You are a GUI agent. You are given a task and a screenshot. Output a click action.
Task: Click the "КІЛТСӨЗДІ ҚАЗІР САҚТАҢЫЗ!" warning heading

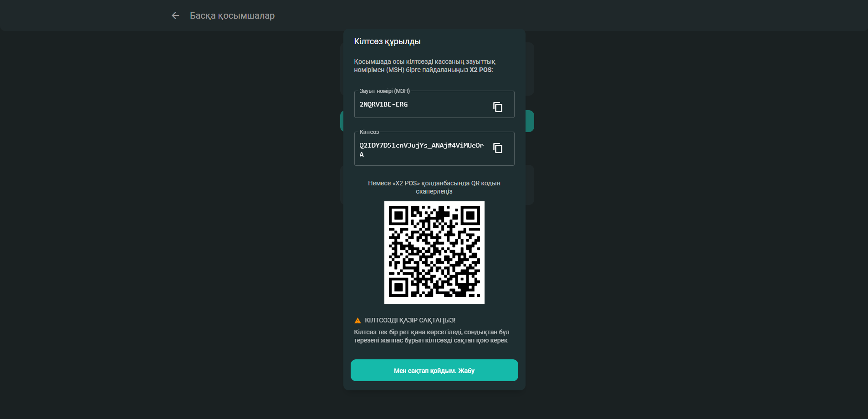point(410,320)
